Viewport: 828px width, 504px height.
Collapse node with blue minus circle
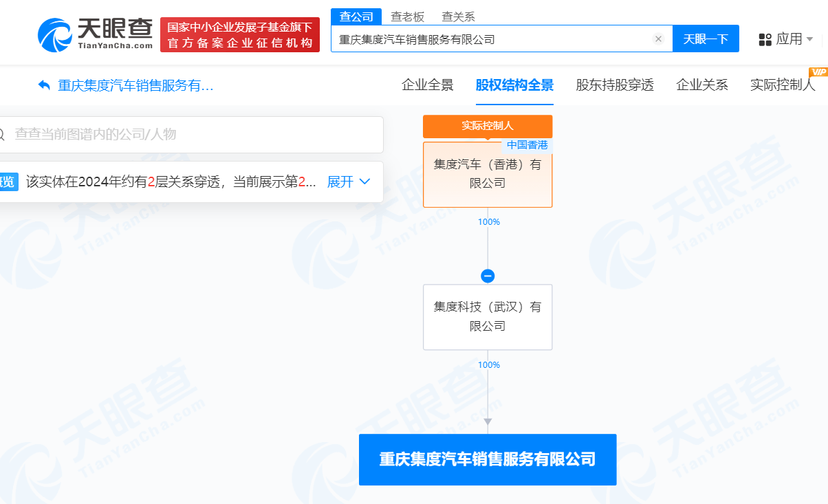click(488, 276)
